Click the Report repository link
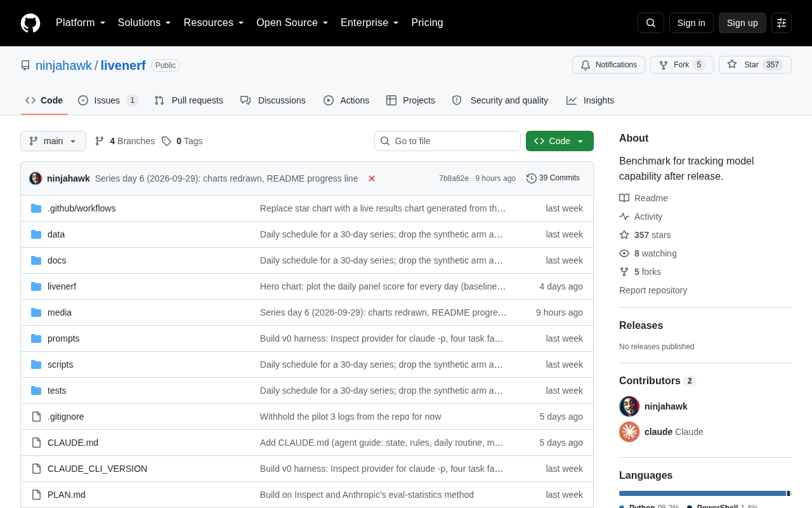Viewport: 812px width, 508px height. click(653, 290)
